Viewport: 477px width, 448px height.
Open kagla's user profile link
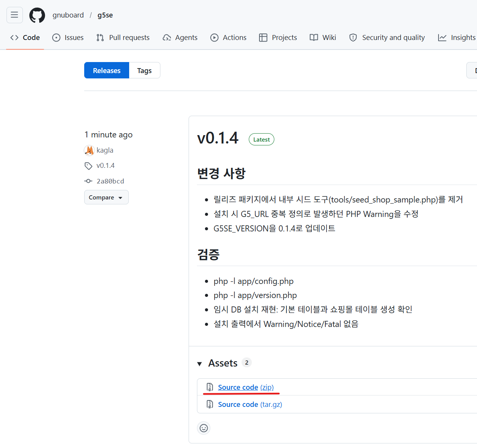point(105,150)
